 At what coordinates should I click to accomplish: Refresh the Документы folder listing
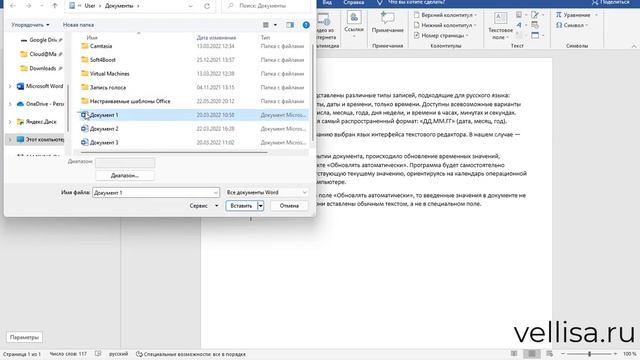(x=207, y=6)
